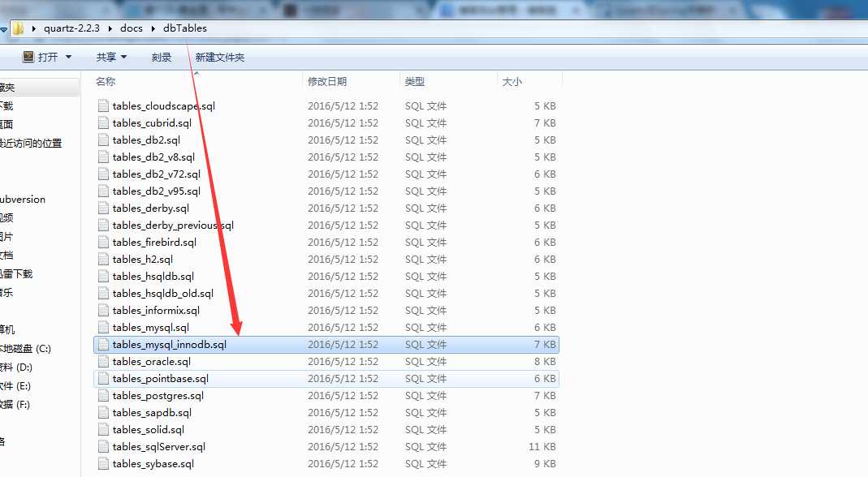Viewport: 868px width, 477px height.
Task: Click file icon of tables_sapdb.sql
Action: (x=103, y=413)
